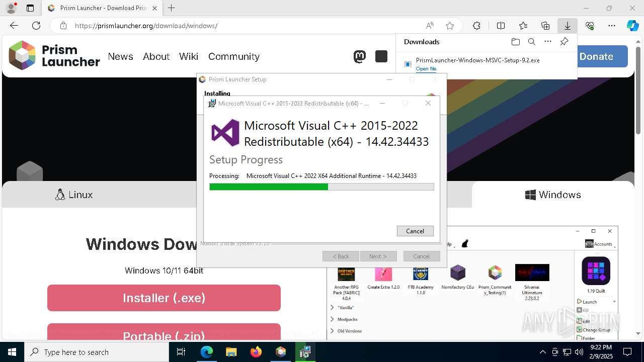
Task: Open the Wiki navigation link
Action: [189, 56]
